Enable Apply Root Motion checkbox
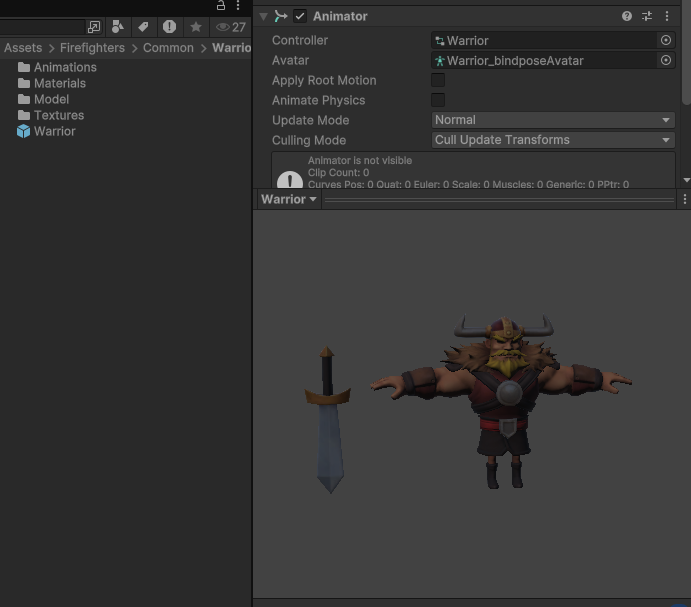The height and width of the screenshot is (607, 691). coord(438,80)
